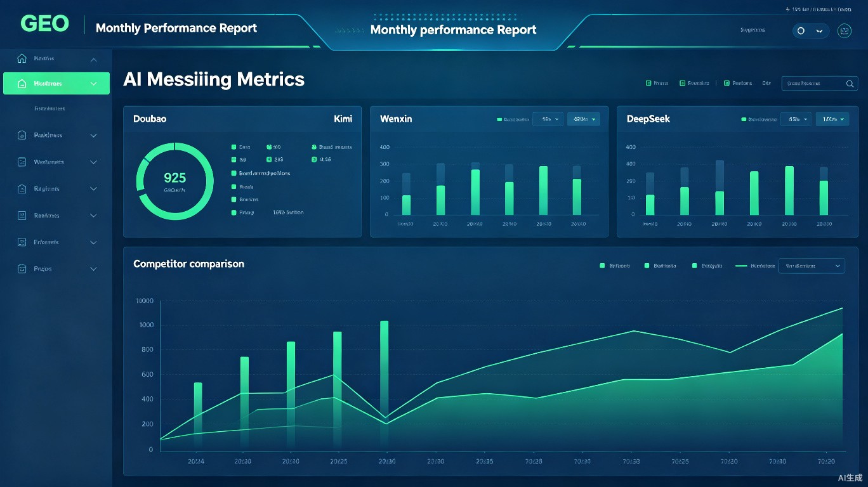Screen dimensions: 868x487
Task: Select the Doubao tab in the first card
Action: click(150, 119)
